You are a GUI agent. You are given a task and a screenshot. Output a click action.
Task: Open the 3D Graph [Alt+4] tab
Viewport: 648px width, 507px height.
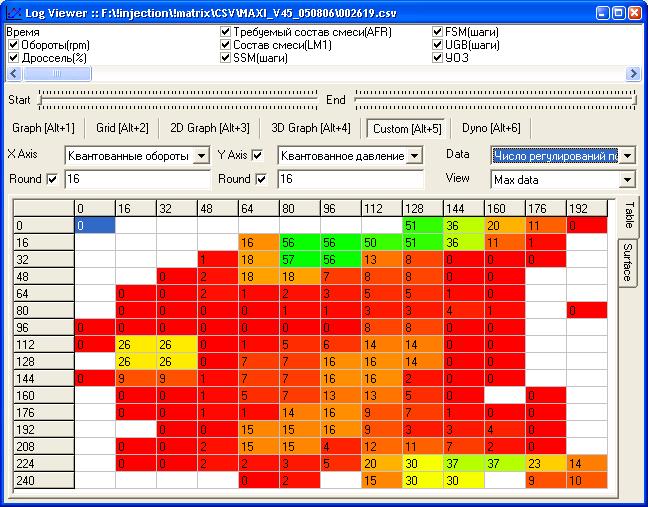coord(310,128)
